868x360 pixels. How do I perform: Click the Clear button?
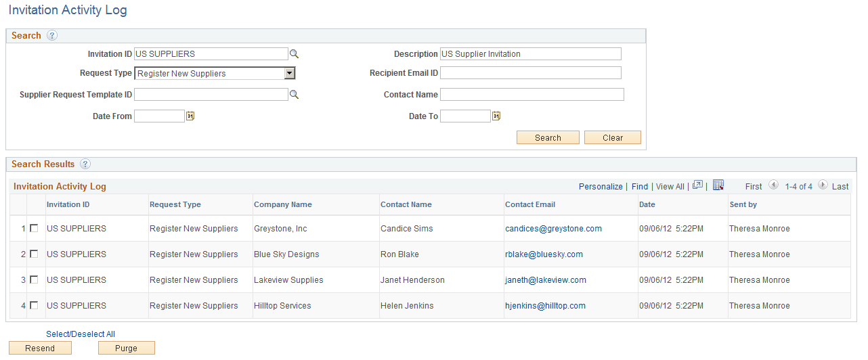pyautogui.click(x=613, y=137)
